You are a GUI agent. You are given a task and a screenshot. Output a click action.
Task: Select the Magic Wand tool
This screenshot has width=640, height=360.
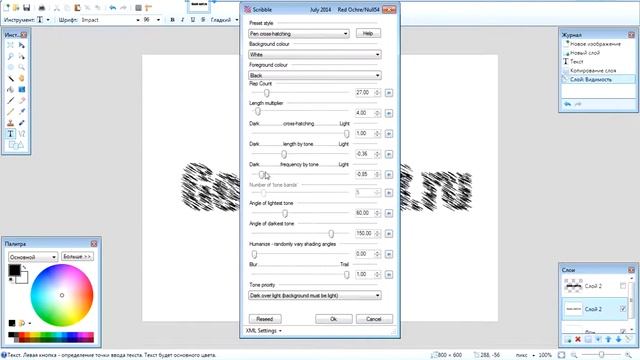click(11, 78)
